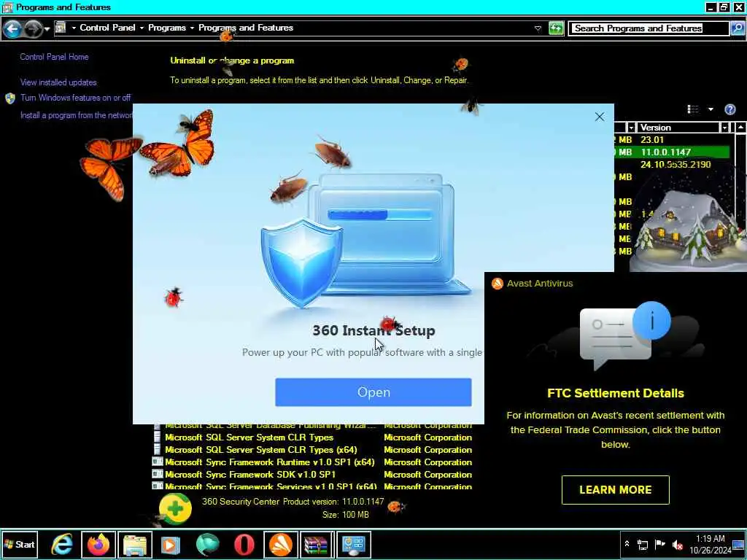
Task: Open the Size column filter dropdown
Action: pyautogui.click(x=631, y=128)
